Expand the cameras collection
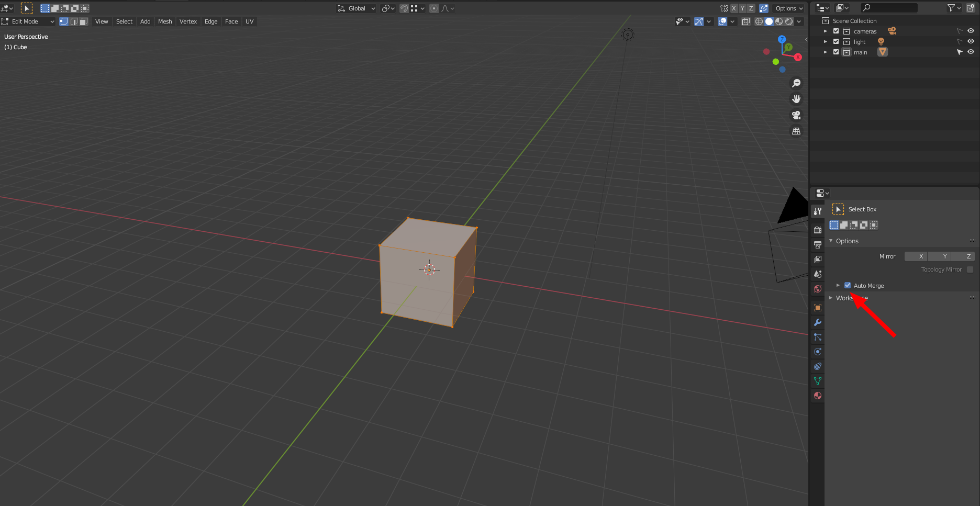980x506 pixels. coord(826,31)
